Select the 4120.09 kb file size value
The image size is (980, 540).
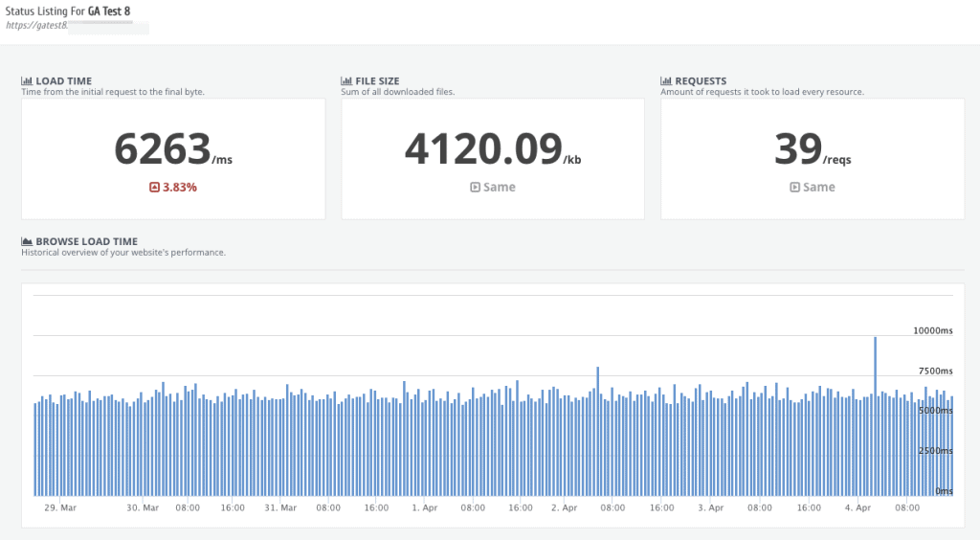coord(493,149)
